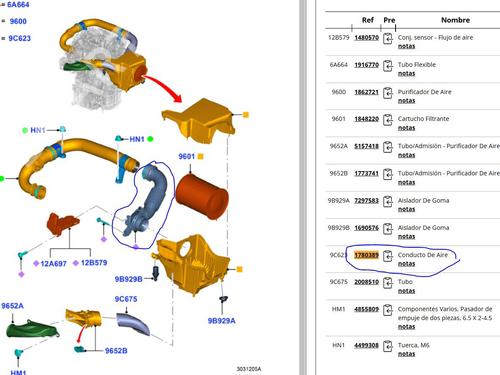Select the 12B579 callout label
This screenshot has width=500, height=375.
coord(94,263)
